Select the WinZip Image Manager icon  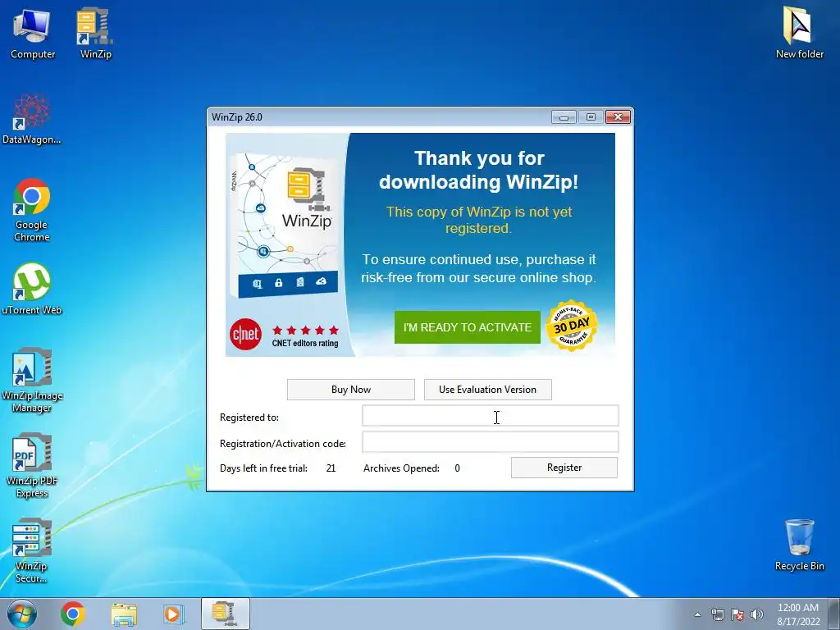(x=32, y=381)
